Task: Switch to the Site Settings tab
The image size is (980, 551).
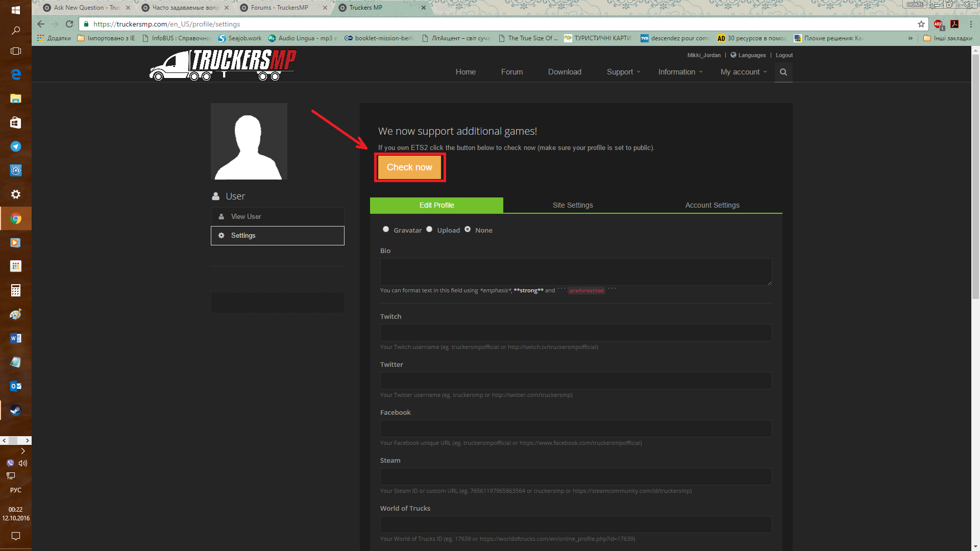Action: (x=573, y=205)
